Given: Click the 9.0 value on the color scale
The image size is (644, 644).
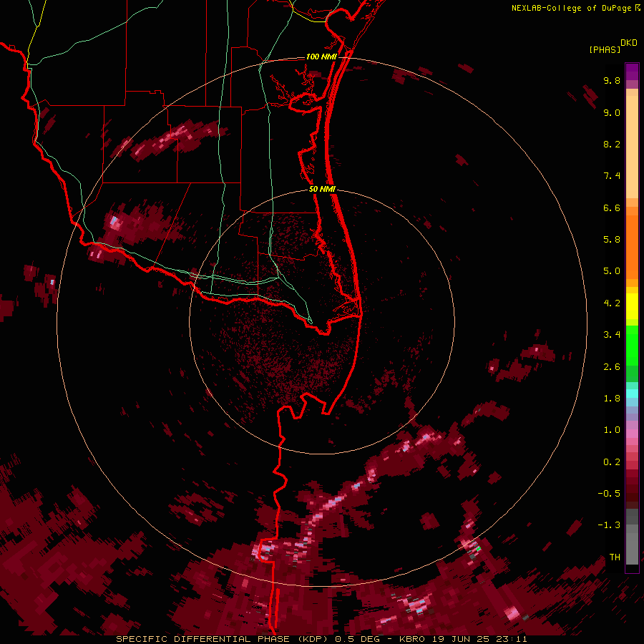Looking at the screenshot, I should pyautogui.click(x=612, y=112).
